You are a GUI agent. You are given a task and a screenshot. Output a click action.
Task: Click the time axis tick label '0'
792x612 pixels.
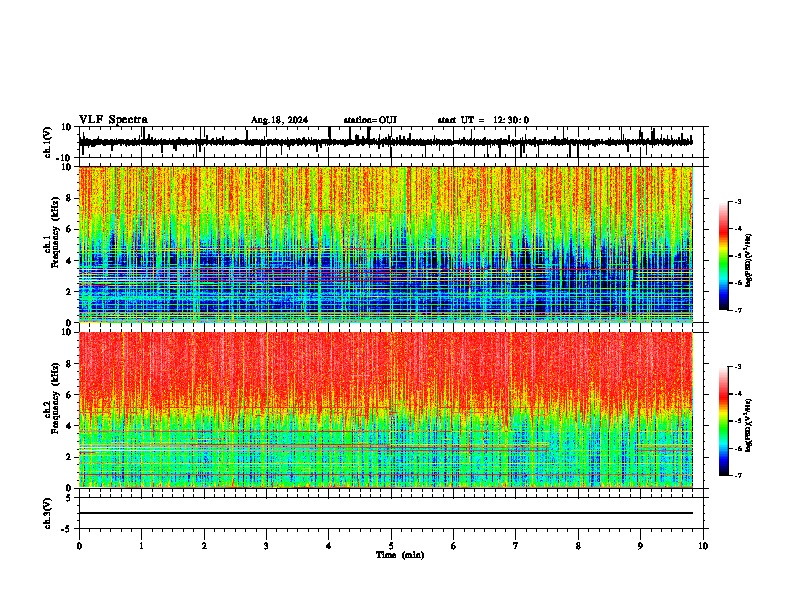tap(79, 546)
